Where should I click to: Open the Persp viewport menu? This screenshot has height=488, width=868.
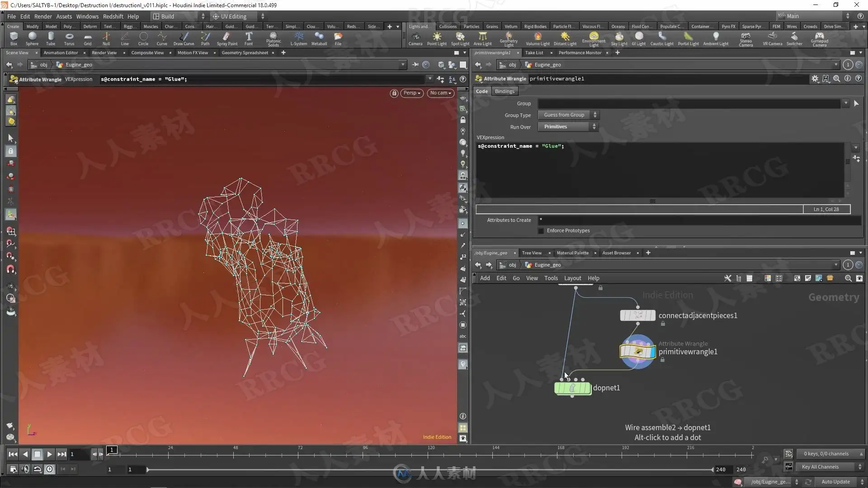tap(411, 93)
